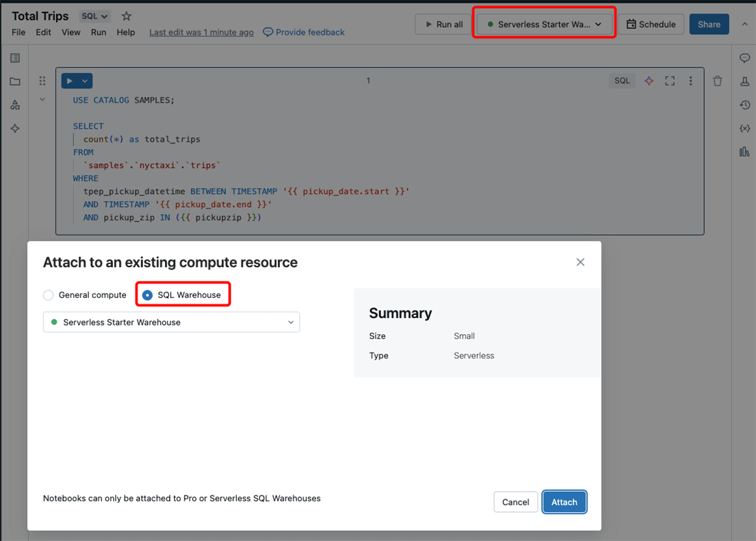Viewport: 756px width, 541px height.
Task: Select the SQL Warehouse radio button
Action: click(x=147, y=295)
